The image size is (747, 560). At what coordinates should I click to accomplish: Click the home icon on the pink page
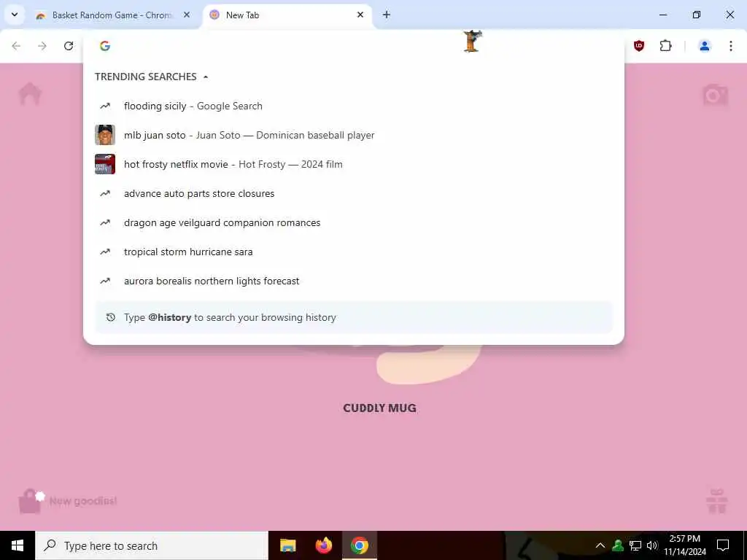(30, 94)
